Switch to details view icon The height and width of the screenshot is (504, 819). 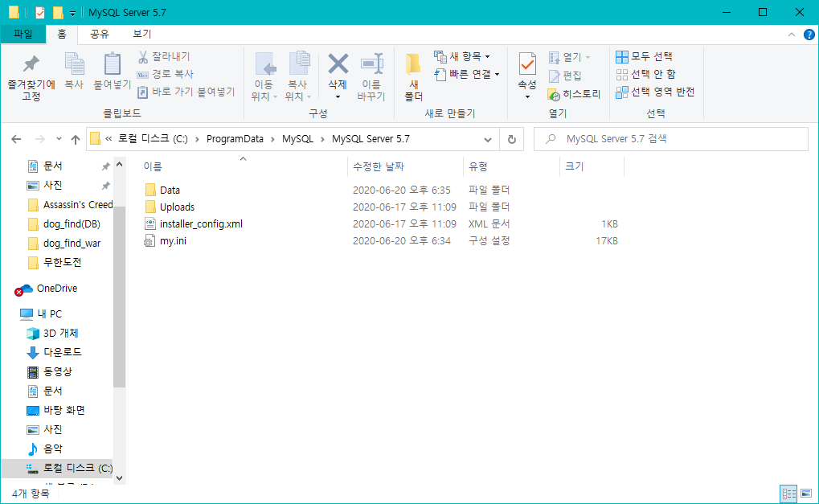coord(788,494)
